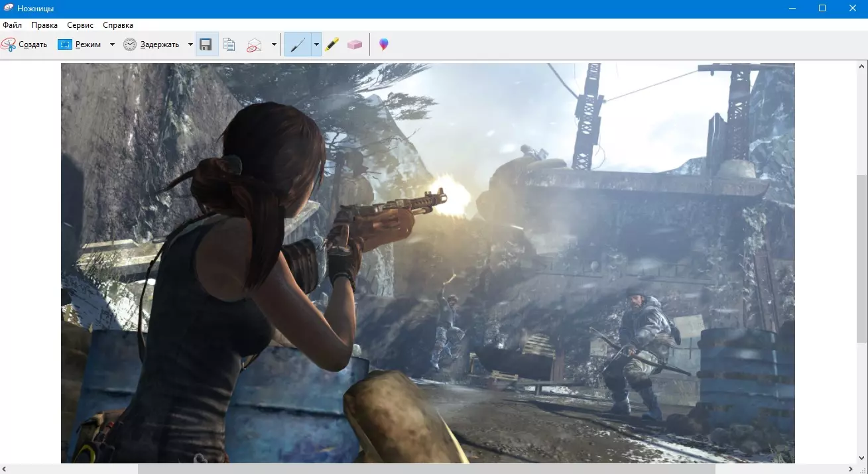Toggle the Pen tool
The height and width of the screenshot is (474, 868).
click(298, 44)
